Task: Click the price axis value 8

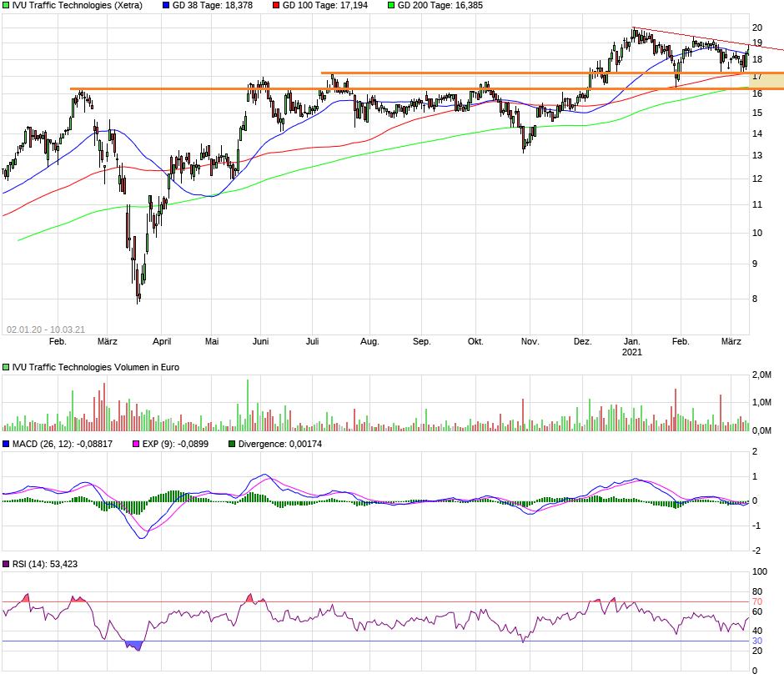Action: coord(755,299)
